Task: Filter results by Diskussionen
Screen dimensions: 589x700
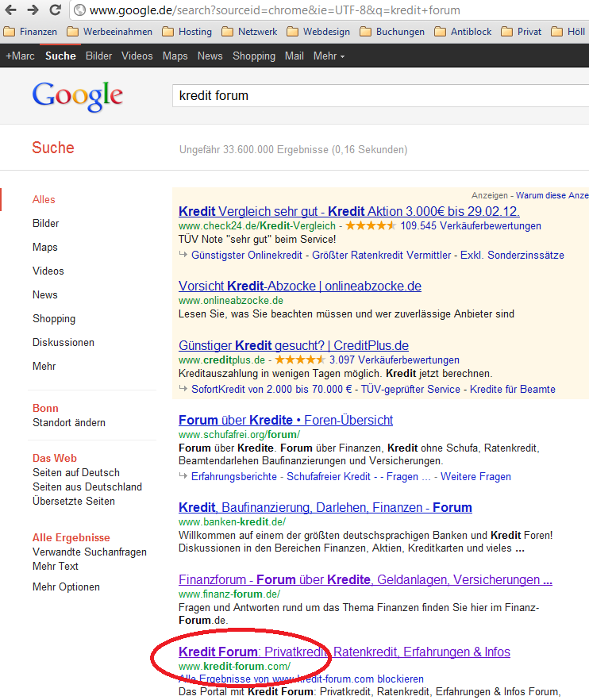Action: tap(64, 342)
